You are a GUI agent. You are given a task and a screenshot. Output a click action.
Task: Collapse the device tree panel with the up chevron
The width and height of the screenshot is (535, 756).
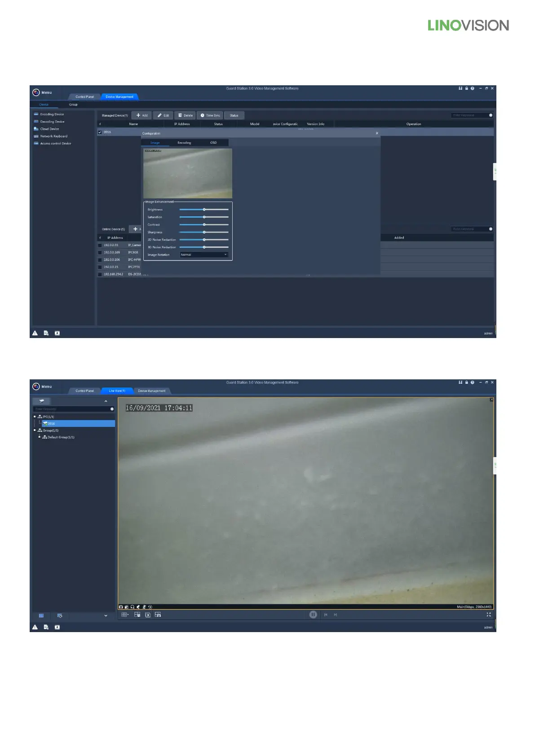tap(106, 401)
